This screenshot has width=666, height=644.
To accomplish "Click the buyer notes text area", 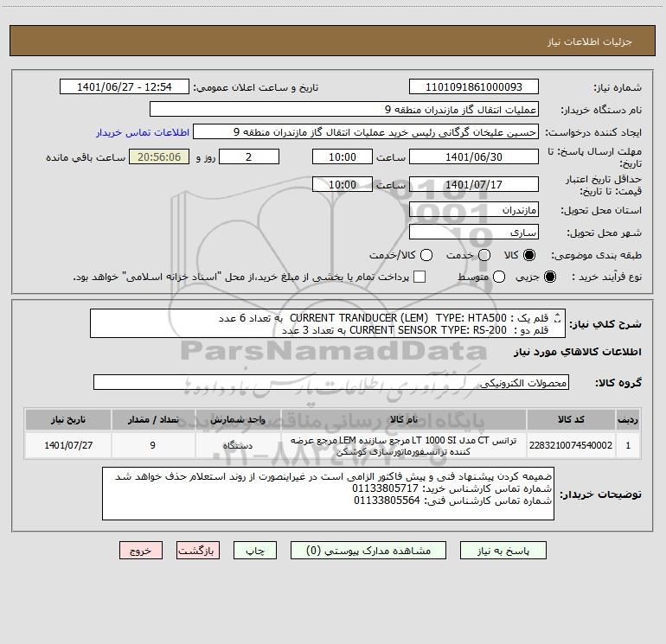I will (328, 494).
